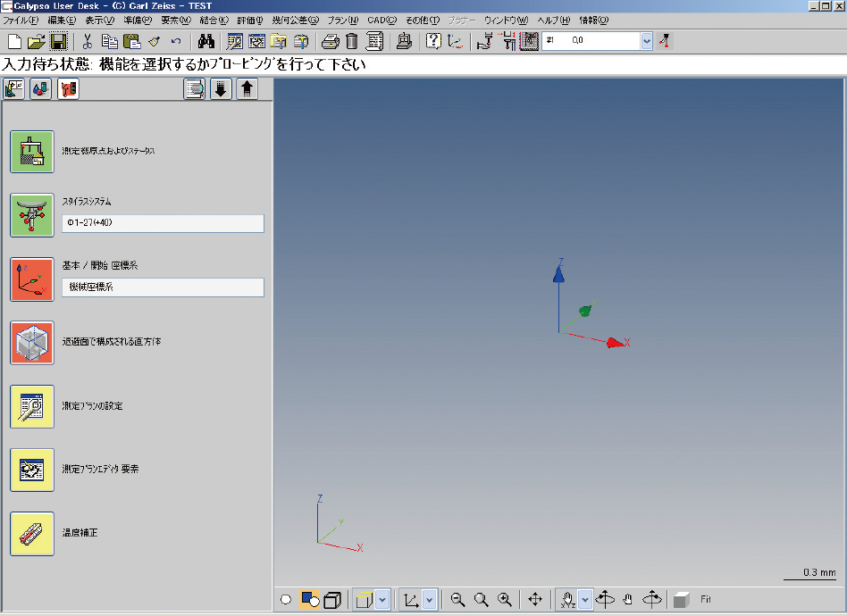Click the 0.3 mm scale label
847x616 pixels.
tap(819, 572)
